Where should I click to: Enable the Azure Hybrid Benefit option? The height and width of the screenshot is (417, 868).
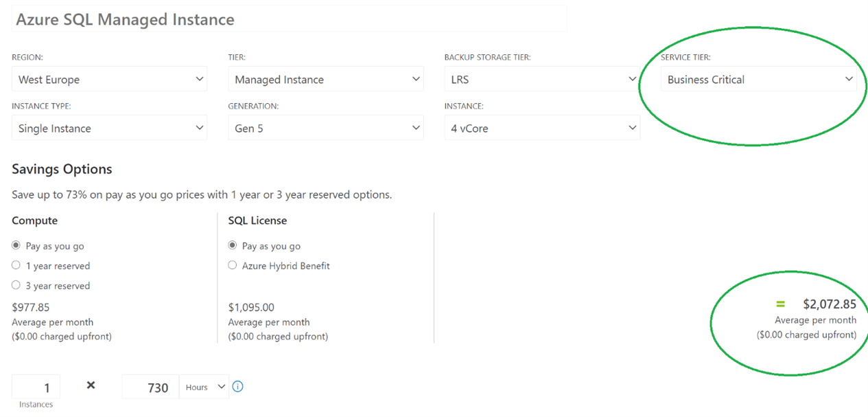tap(233, 265)
